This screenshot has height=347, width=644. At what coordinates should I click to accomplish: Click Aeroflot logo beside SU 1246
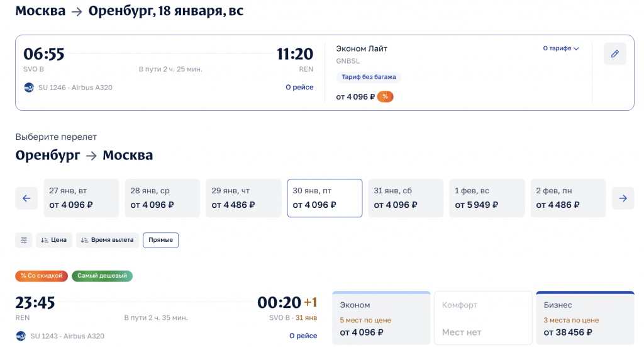(x=29, y=88)
